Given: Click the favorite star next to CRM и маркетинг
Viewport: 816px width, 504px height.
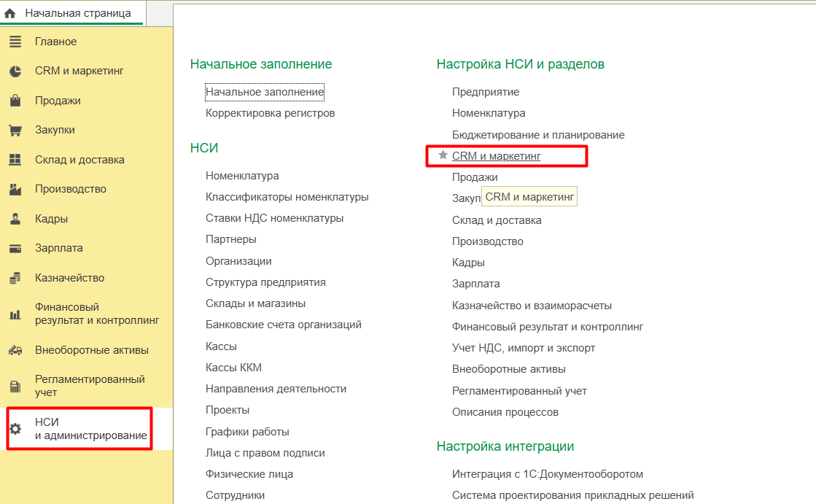Looking at the screenshot, I should click(x=443, y=155).
